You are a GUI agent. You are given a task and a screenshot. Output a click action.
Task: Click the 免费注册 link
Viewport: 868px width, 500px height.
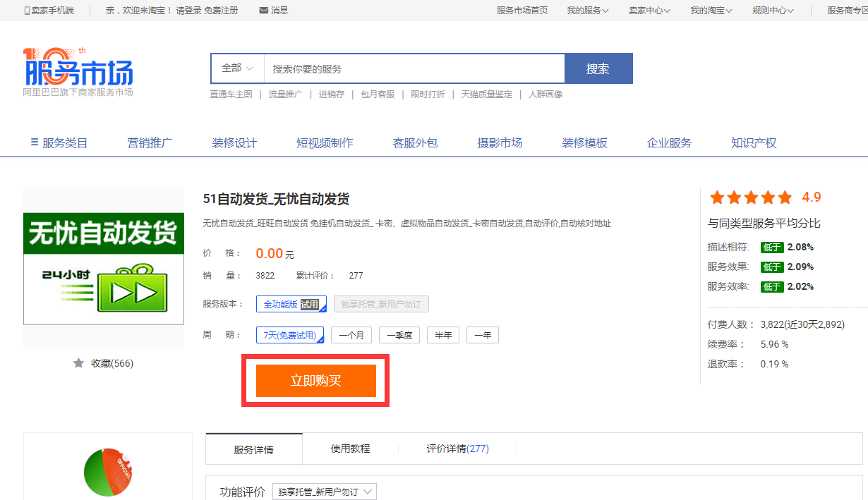(221, 11)
